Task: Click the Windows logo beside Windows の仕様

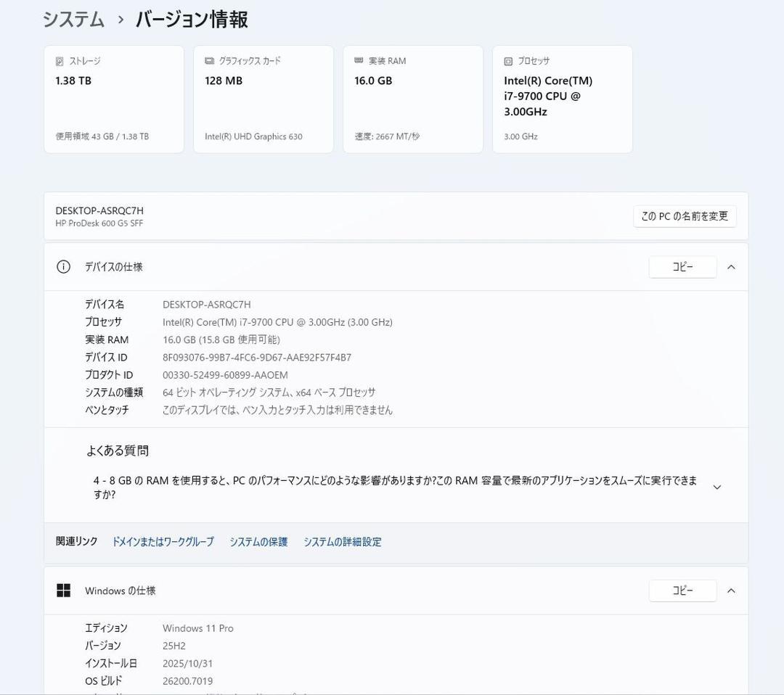Action: pyautogui.click(x=64, y=591)
